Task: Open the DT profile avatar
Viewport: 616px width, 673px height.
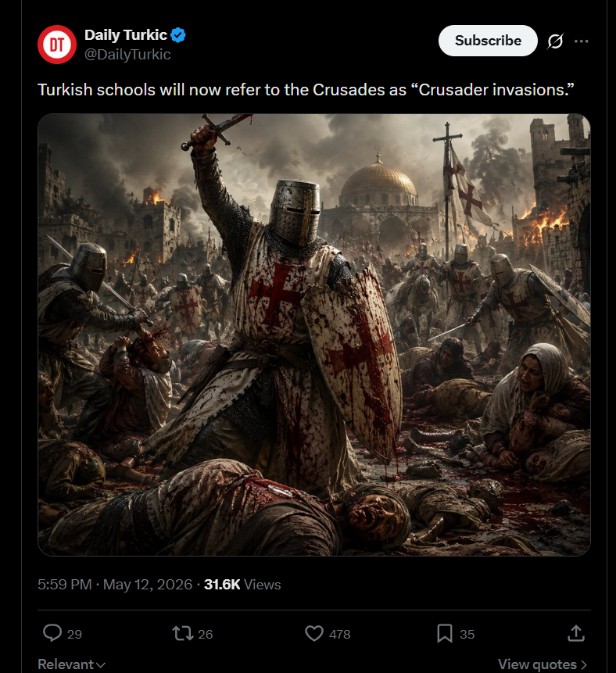Action: (57, 45)
